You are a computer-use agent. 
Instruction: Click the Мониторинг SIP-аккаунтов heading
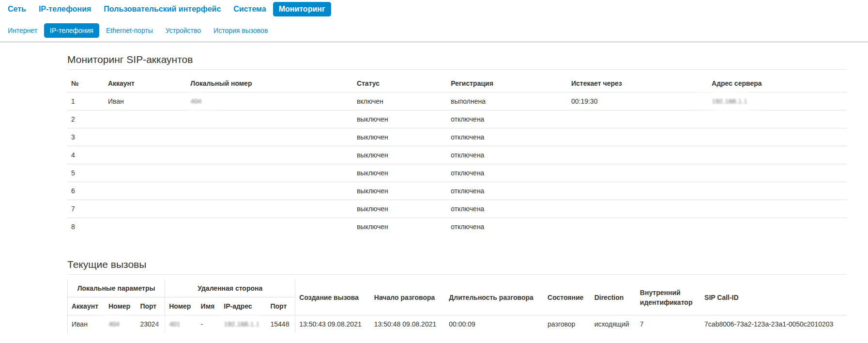click(x=130, y=60)
